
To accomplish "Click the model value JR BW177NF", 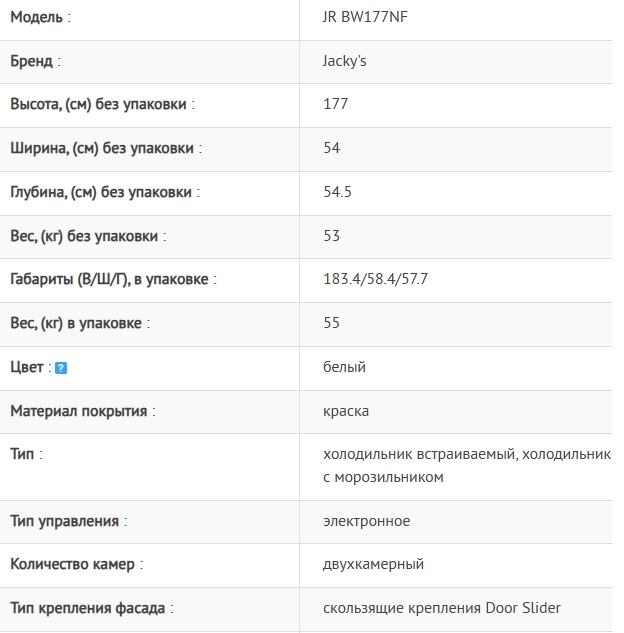I will [365, 17].
